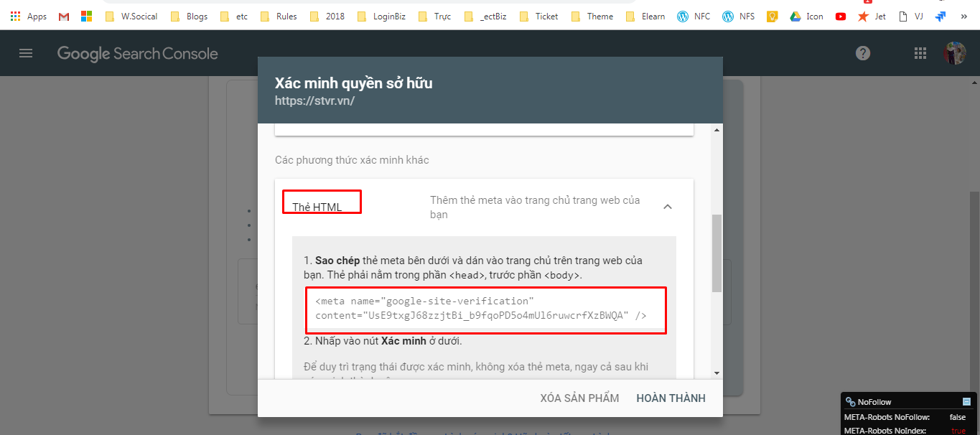Open the LoginBiz bookmark folder

click(x=381, y=16)
